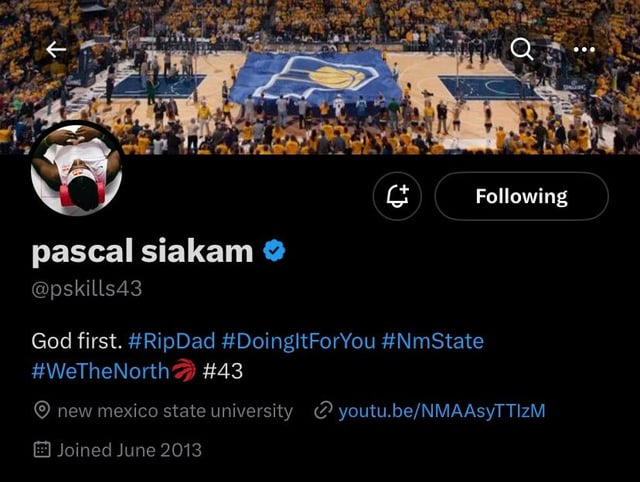Select the @pskills43 handle text
Viewport: 640px width, 482px height.
point(87,289)
